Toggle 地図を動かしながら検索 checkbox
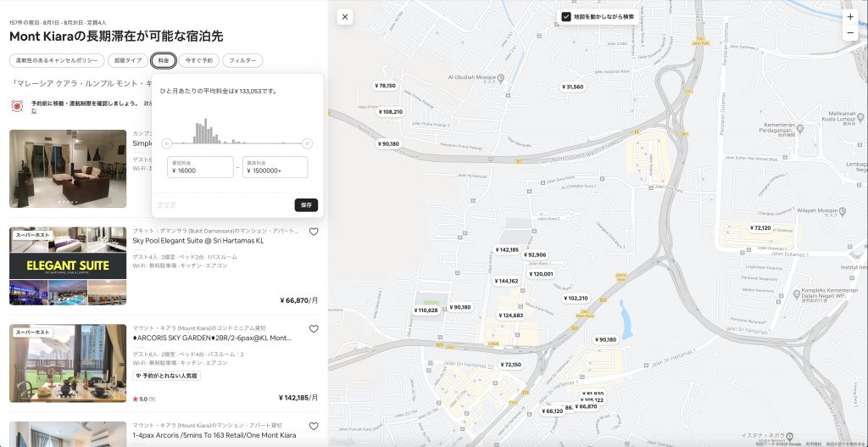The image size is (868, 447). click(x=565, y=17)
